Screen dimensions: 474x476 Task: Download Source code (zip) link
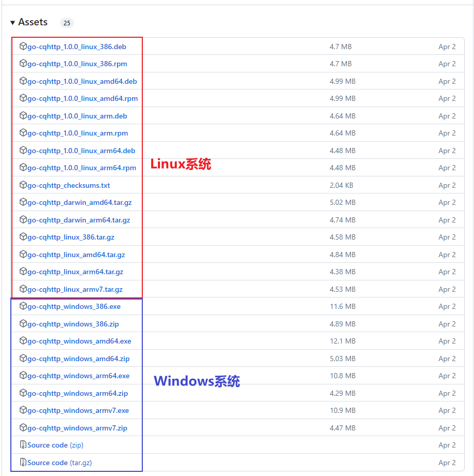click(x=55, y=445)
